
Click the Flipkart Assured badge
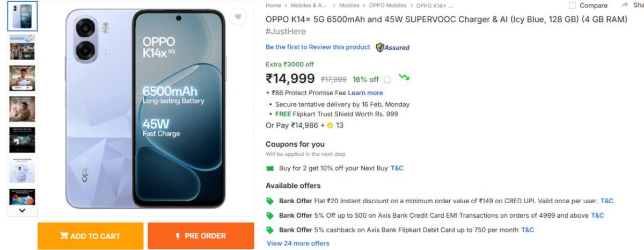point(392,47)
